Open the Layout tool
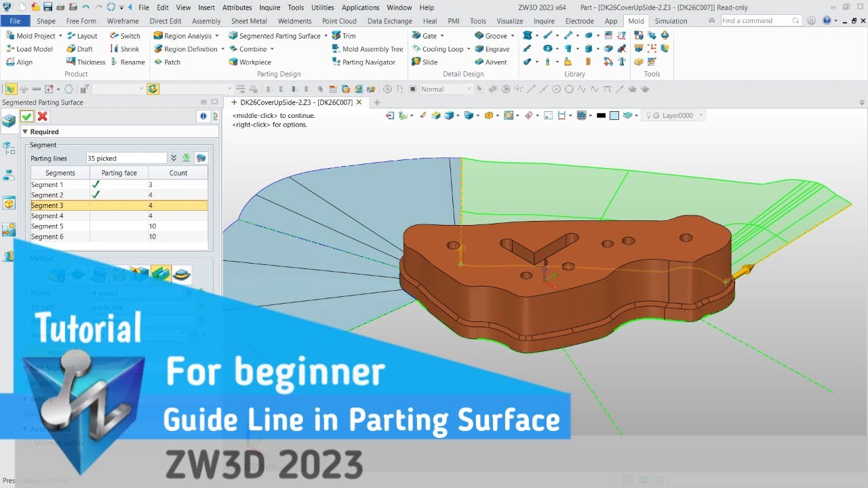The height and width of the screenshot is (488, 868). 81,36
